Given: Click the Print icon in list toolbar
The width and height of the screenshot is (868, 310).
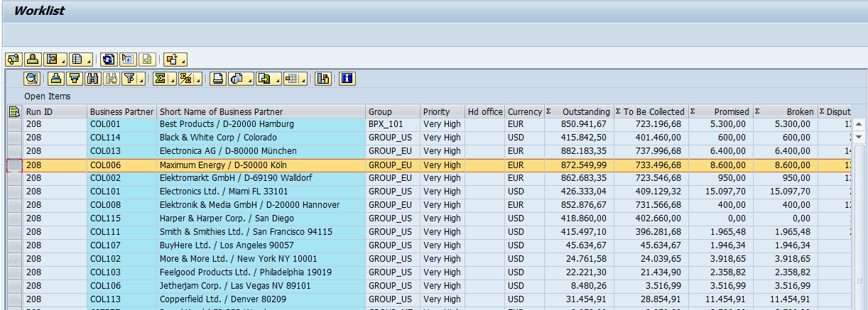Looking at the screenshot, I should coord(219,79).
